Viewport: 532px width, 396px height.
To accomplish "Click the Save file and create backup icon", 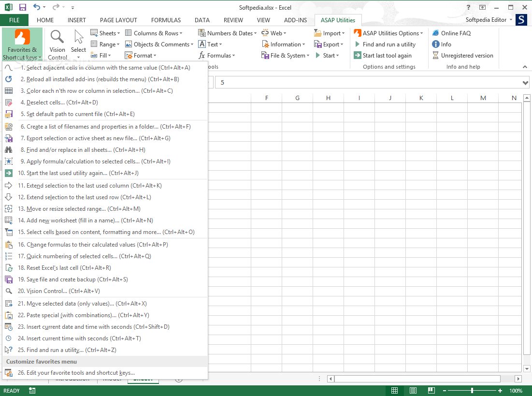I will click(9, 279).
